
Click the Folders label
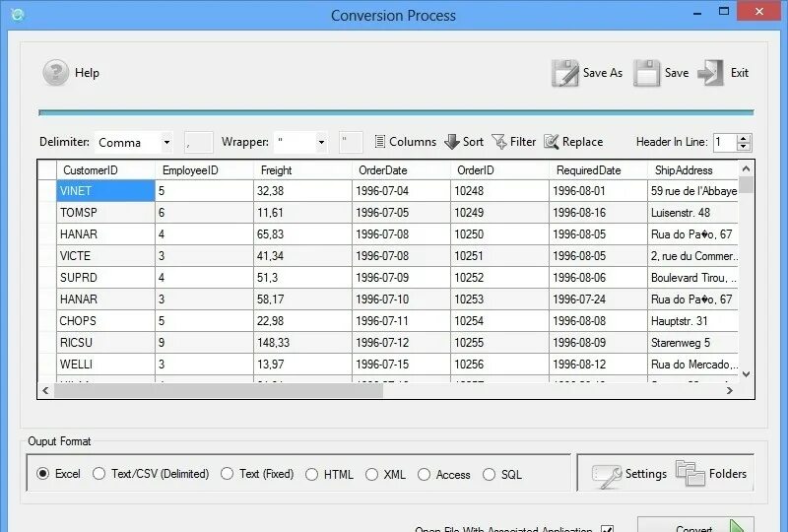[x=728, y=474]
